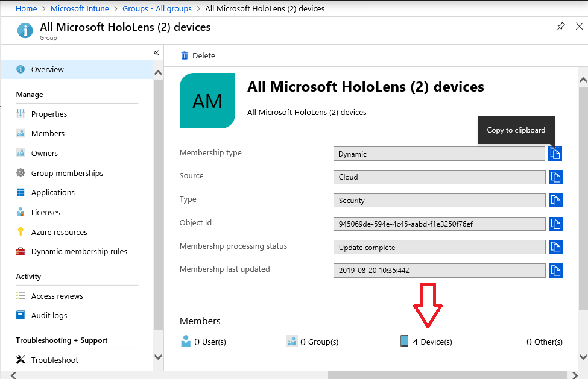Click the Licenses icon
The height and width of the screenshot is (379, 588).
coord(21,212)
